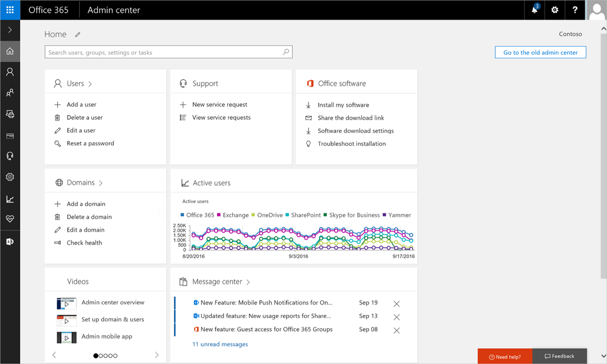Click the Need help? button
The height and width of the screenshot is (364, 607).
(504, 356)
